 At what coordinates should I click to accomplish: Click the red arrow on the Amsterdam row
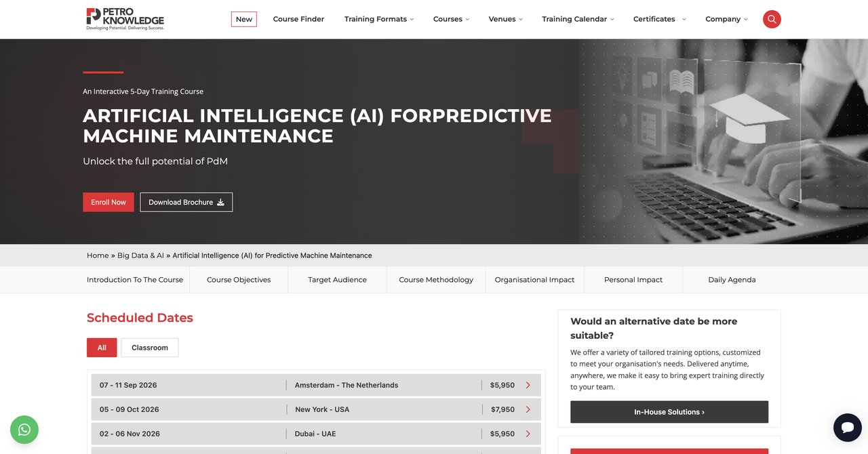pos(528,385)
